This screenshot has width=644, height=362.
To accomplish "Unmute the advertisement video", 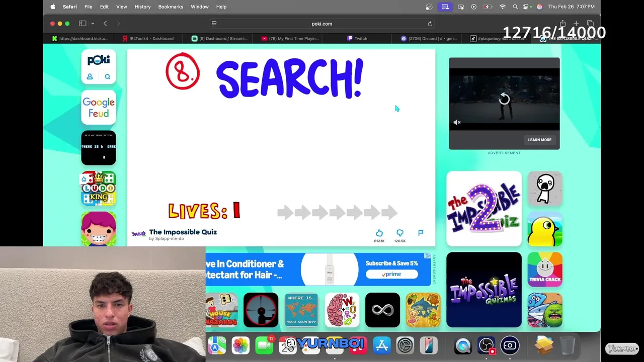I will (457, 122).
